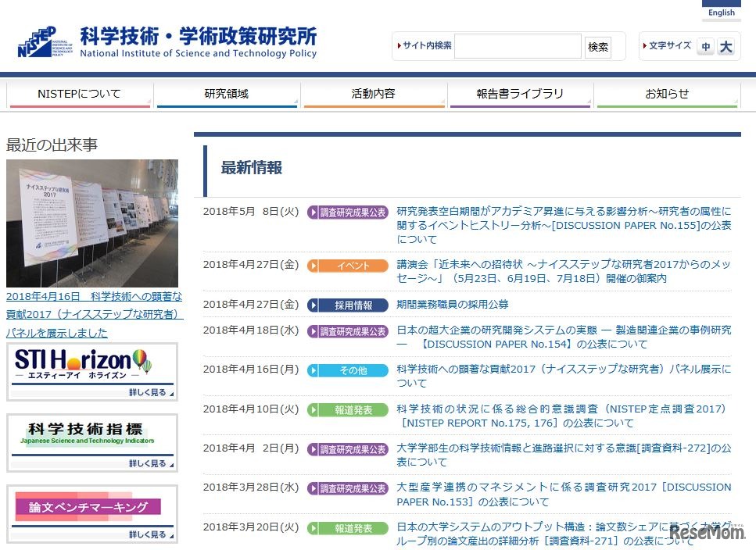Click 詳しく見る under 科学技術指標 banner
This screenshot has width=756, height=550.
coord(150,463)
